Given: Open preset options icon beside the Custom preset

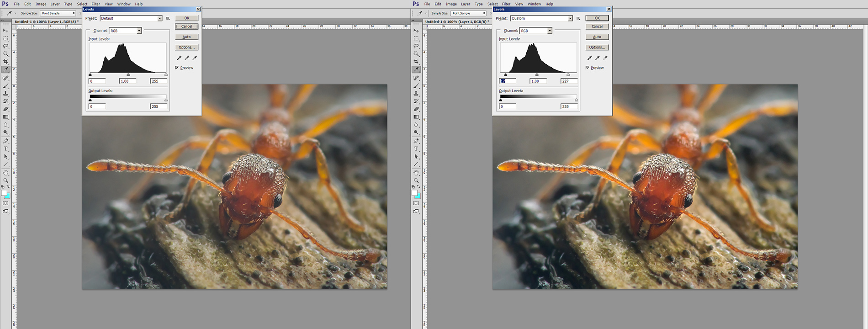Looking at the screenshot, I should (578, 18).
